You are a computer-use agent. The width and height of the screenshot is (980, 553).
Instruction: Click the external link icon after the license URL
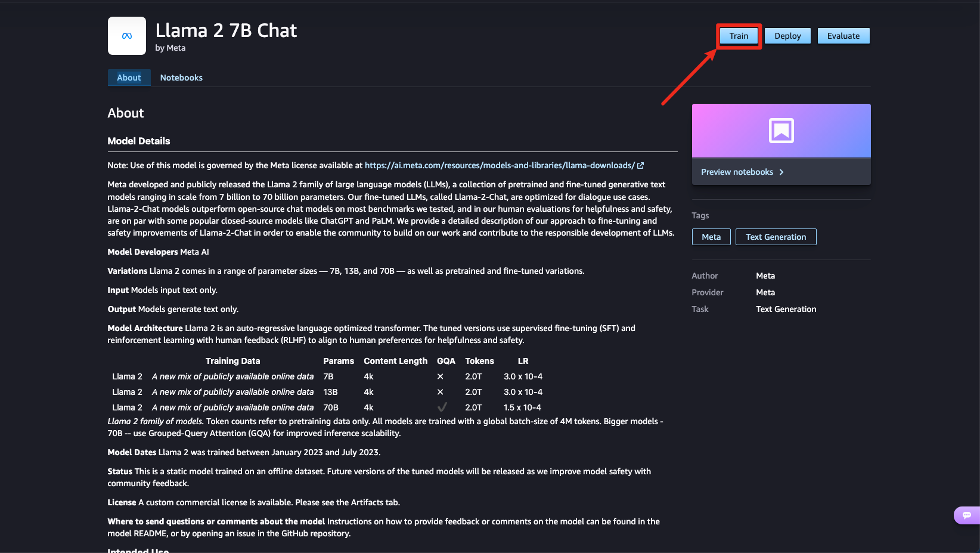pyautogui.click(x=641, y=166)
